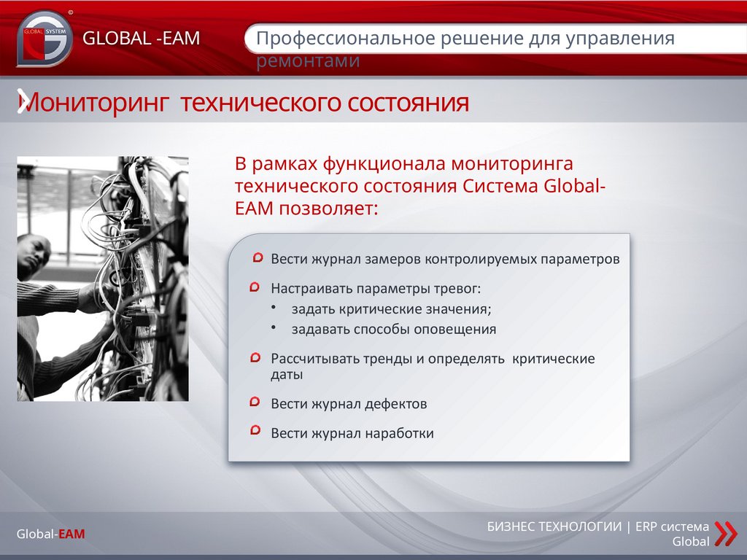Click bullet icon next to 'Вести журнал замеров'
The width and height of the screenshot is (747, 560).
pos(258,258)
